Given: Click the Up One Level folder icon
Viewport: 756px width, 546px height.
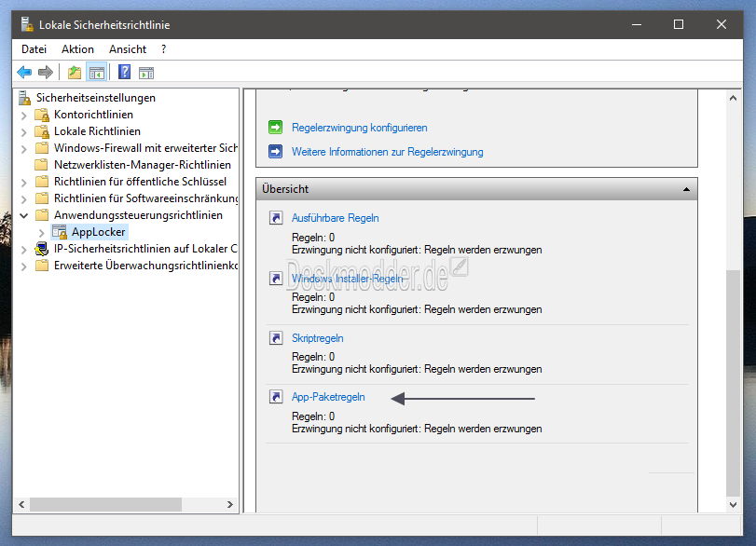Looking at the screenshot, I should (x=75, y=73).
